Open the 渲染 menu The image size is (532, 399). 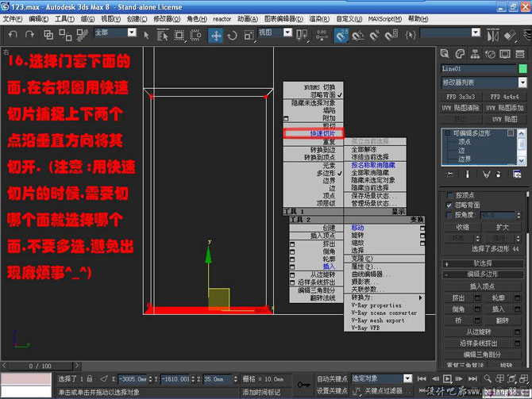(x=319, y=19)
